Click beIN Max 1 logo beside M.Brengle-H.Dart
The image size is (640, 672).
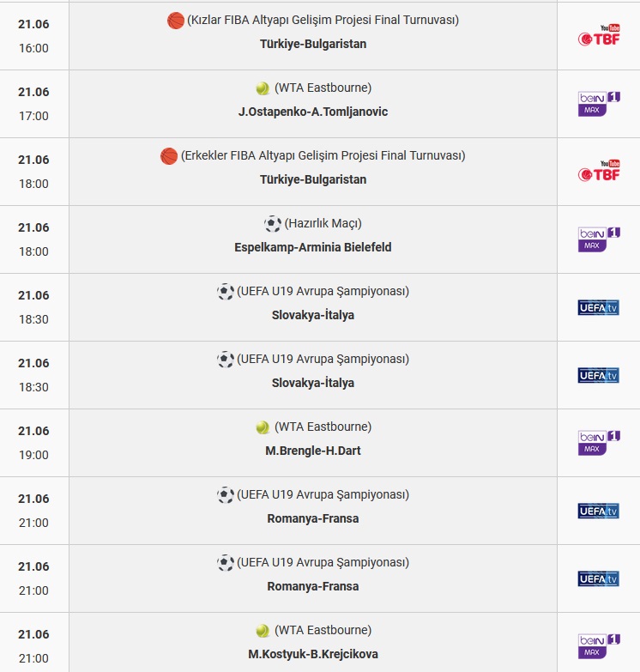[x=599, y=443]
